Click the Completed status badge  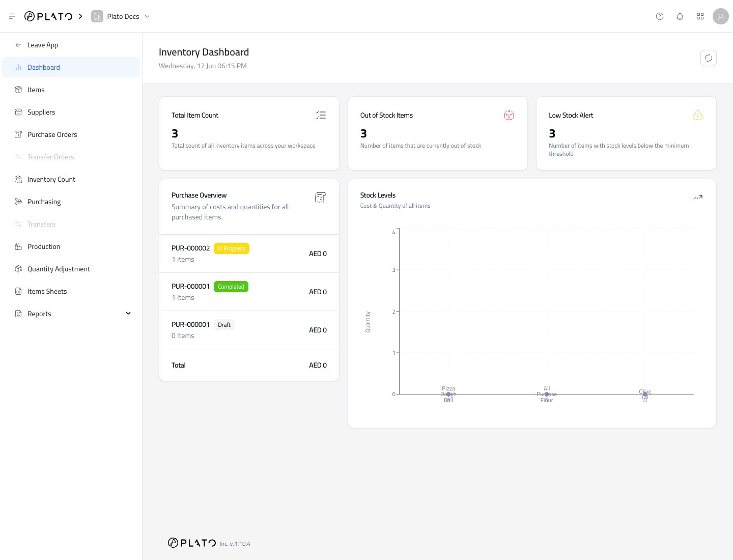[x=231, y=287]
